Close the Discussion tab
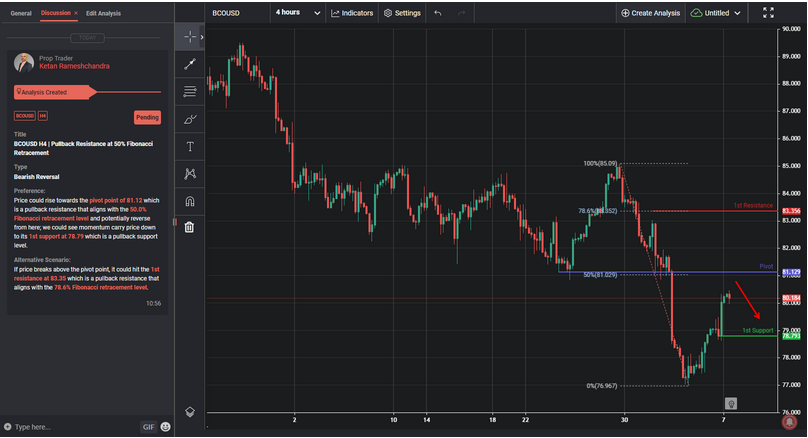 (x=76, y=13)
